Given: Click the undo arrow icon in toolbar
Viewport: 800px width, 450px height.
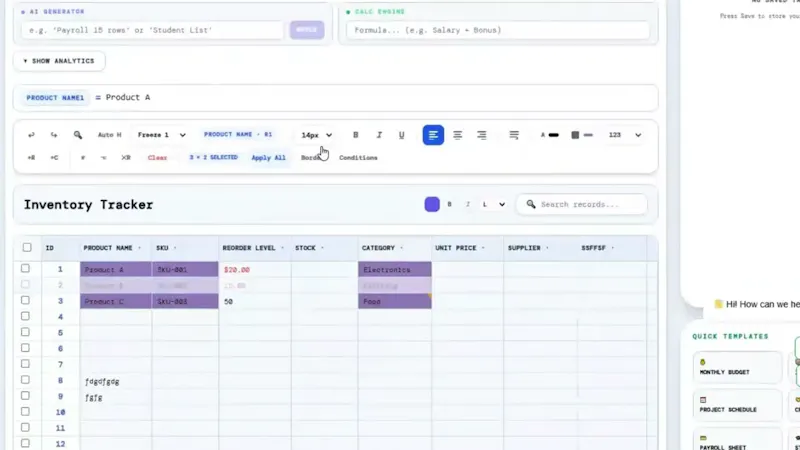Looking at the screenshot, I should pos(31,135).
